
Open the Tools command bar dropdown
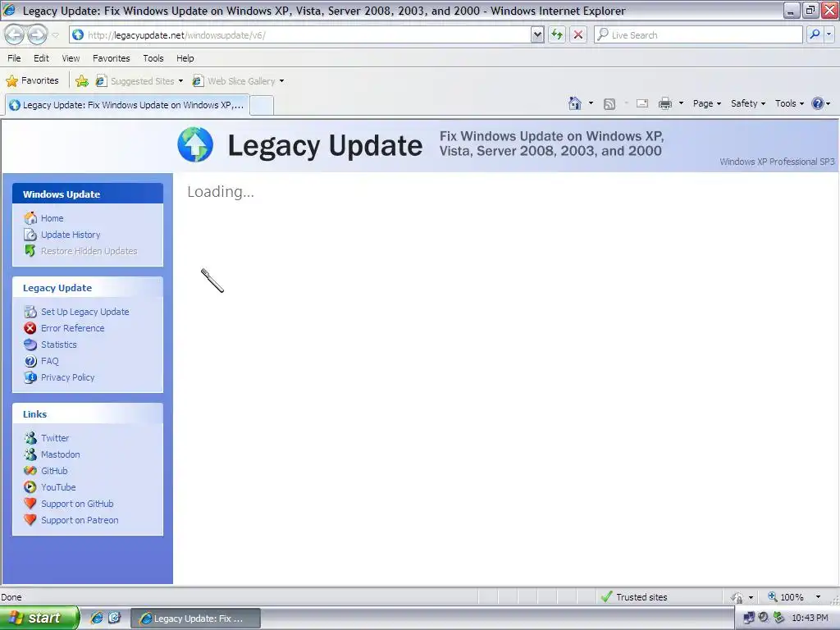point(789,103)
